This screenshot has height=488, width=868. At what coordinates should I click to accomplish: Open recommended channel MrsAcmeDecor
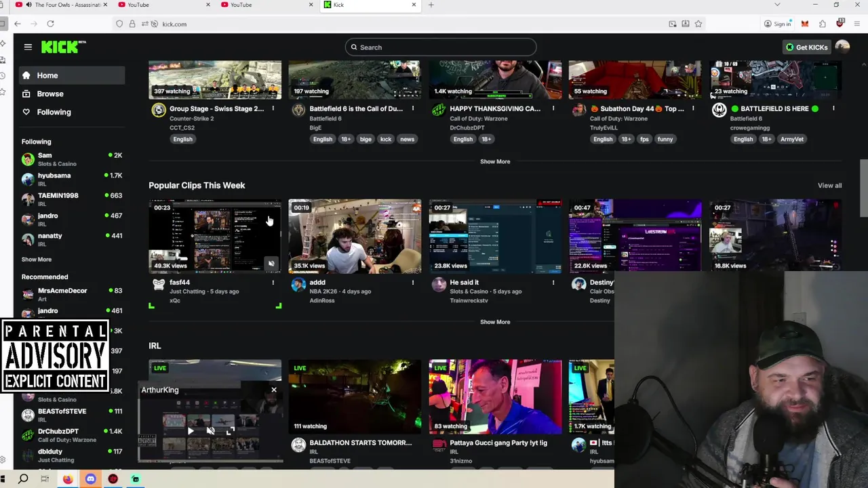pyautogui.click(x=71, y=294)
